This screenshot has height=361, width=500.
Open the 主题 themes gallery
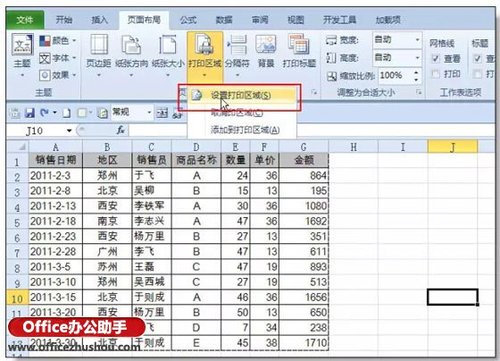pyautogui.click(x=22, y=55)
